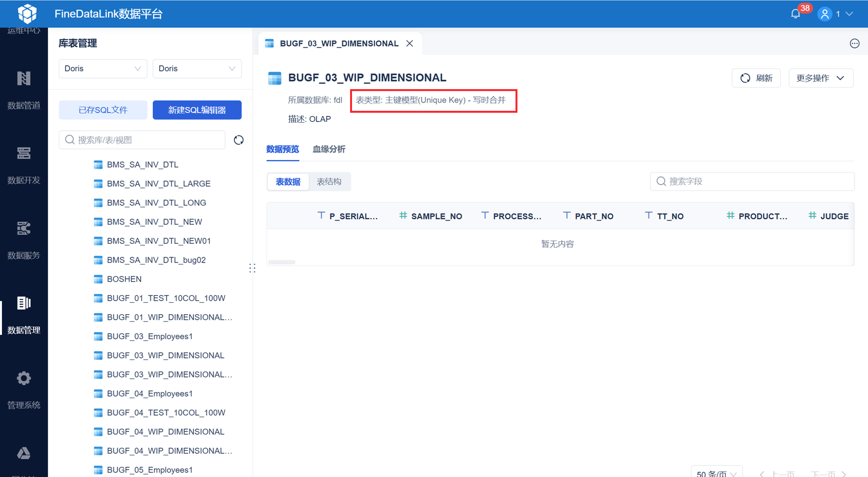
Task: Click the text type icon on TT_NO
Action: [x=649, y=215]
